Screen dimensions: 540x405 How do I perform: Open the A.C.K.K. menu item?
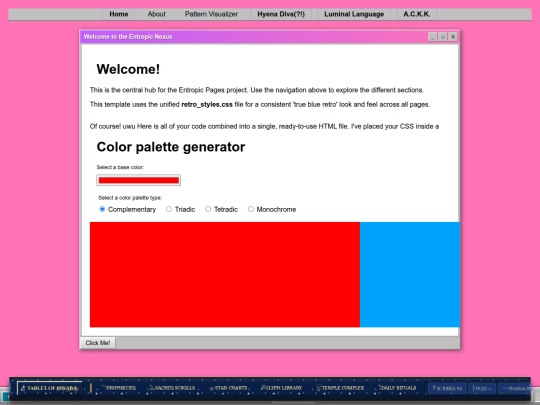[x=417, y=14]
